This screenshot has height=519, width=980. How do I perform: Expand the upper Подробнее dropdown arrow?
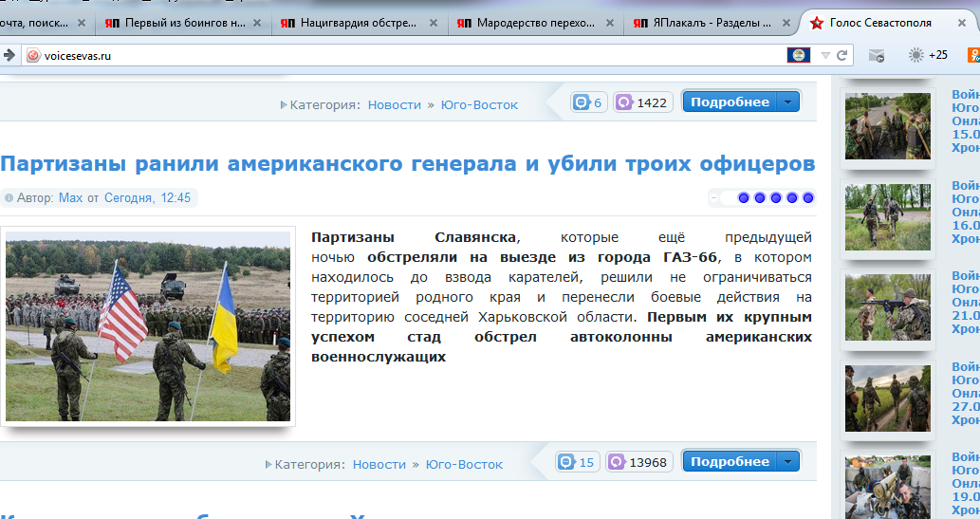point(787,102)
